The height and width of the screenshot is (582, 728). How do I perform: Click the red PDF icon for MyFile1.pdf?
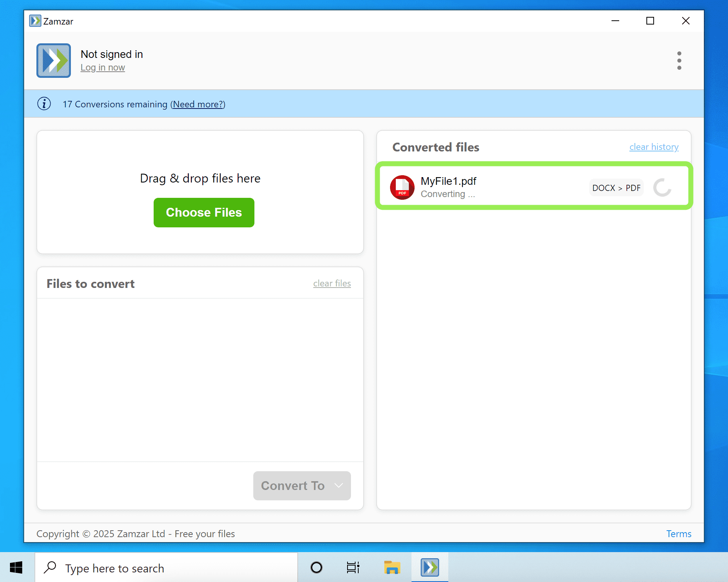402,187
